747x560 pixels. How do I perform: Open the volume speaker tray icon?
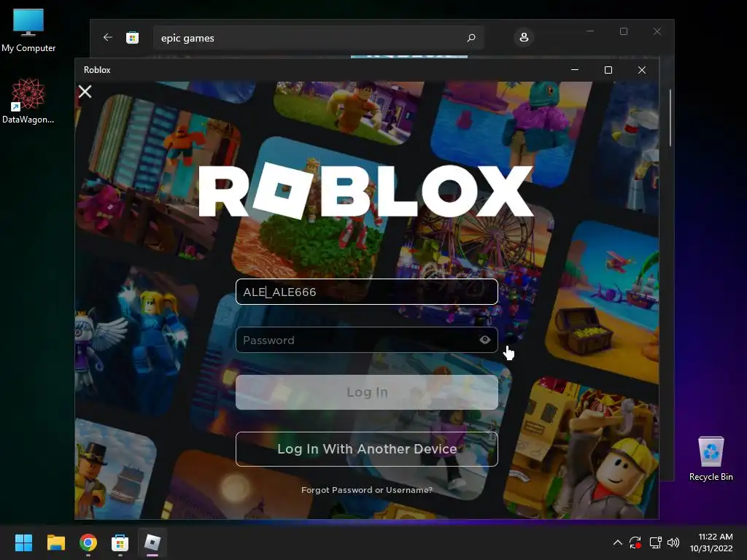coord(673,542)
